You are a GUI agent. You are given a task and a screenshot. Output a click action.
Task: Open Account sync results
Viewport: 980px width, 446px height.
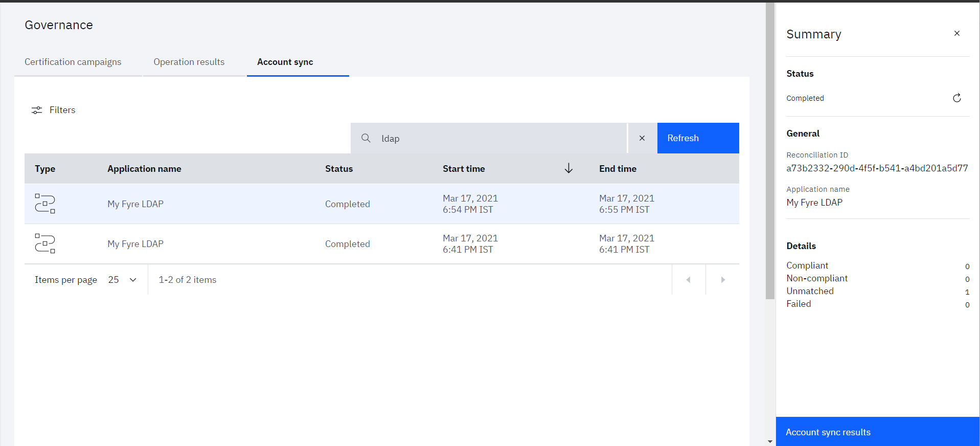tap(878, 432)
